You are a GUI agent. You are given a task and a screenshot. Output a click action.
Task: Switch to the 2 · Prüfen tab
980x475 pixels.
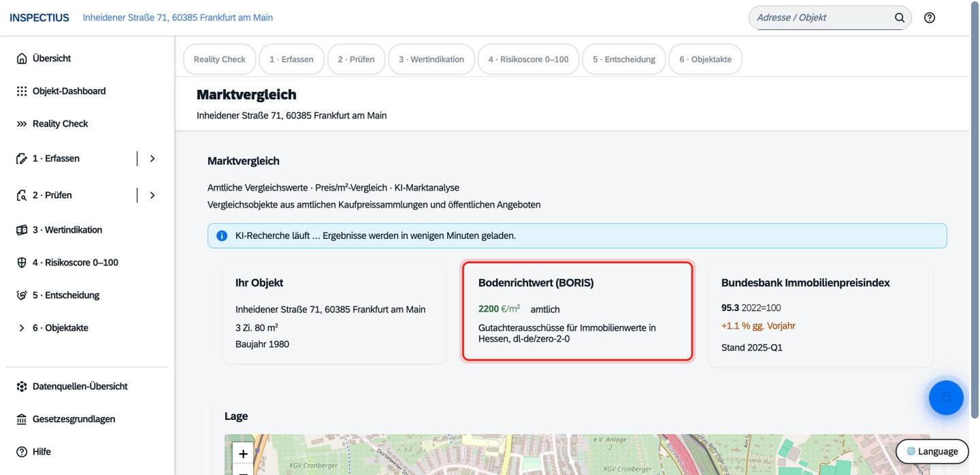coord(356,59)
